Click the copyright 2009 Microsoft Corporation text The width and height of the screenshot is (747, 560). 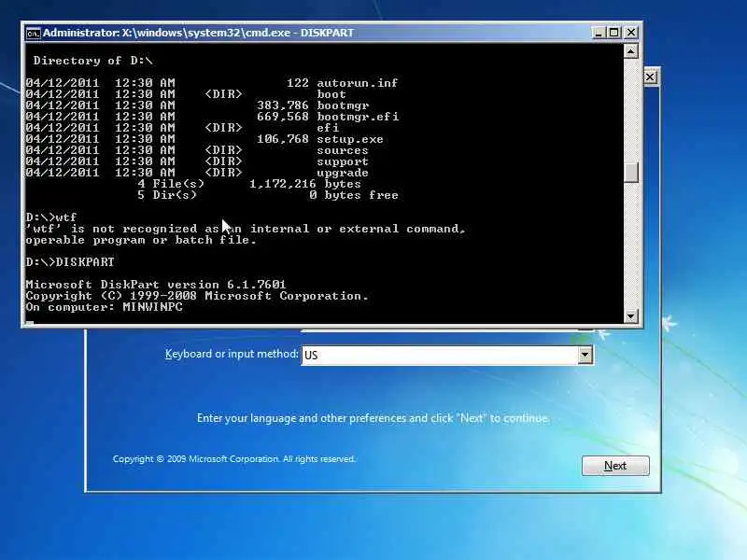(x=234, y=459)
